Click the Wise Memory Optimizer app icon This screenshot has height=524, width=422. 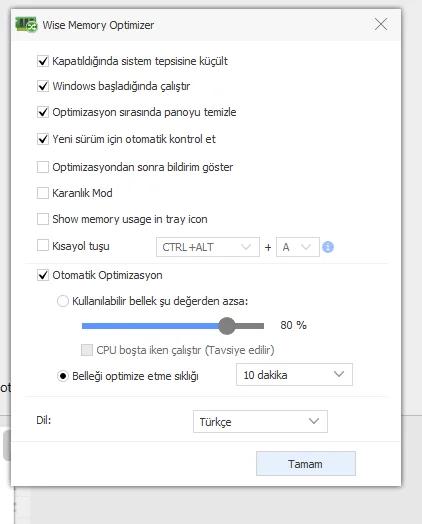[x=26, y=24]
